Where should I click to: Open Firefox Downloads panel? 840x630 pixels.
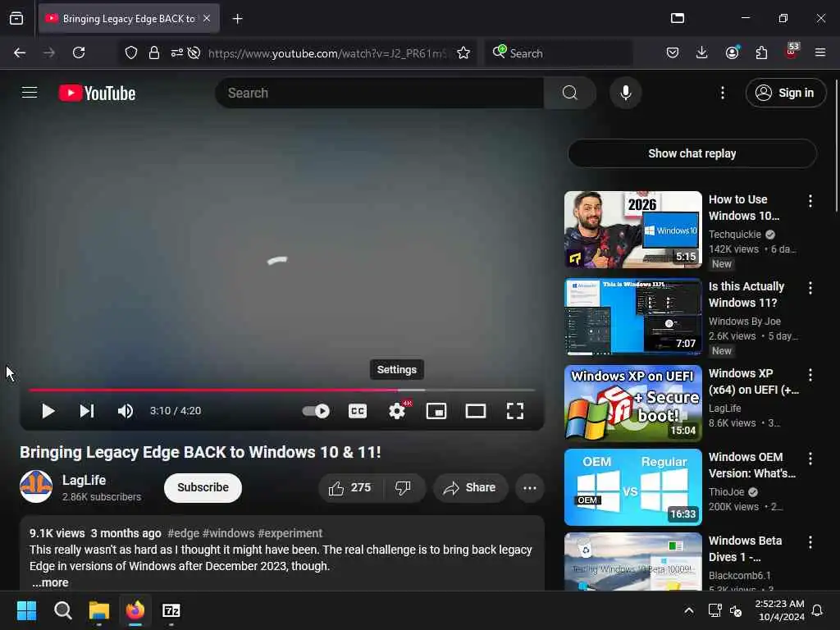pos(702,52)
